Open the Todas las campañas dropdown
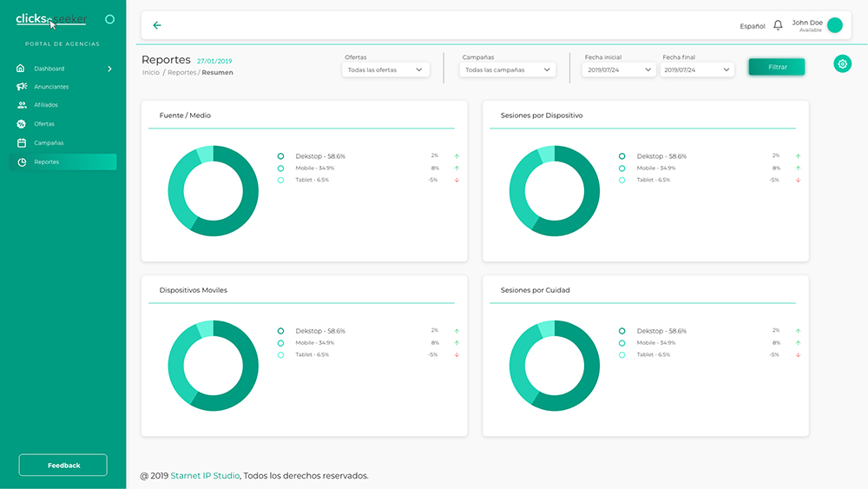Viewport: 868px width, 489px height. tap(508, 69)
